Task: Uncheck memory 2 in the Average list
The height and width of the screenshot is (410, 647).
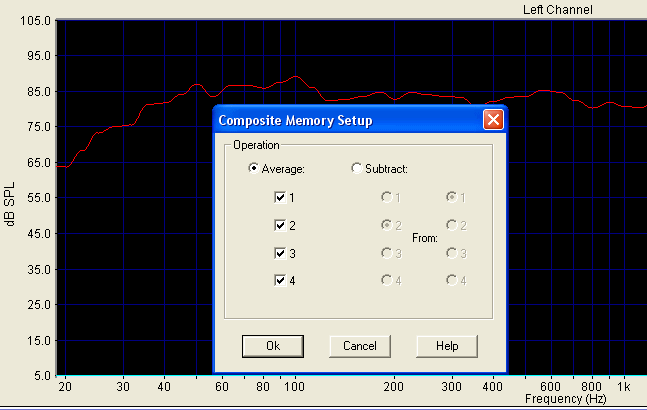Action: pyautogui.click(x=280, y=225)
